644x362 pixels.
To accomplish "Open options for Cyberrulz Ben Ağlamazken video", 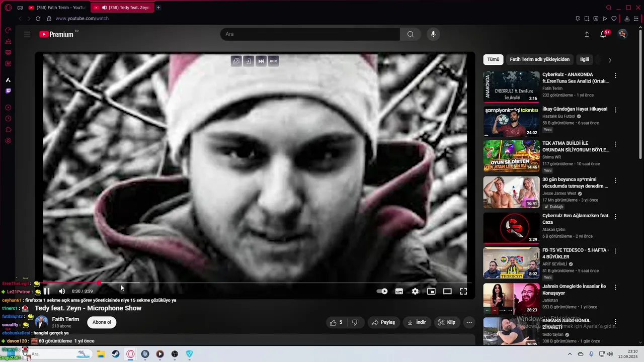I will [x=615, y=217].
